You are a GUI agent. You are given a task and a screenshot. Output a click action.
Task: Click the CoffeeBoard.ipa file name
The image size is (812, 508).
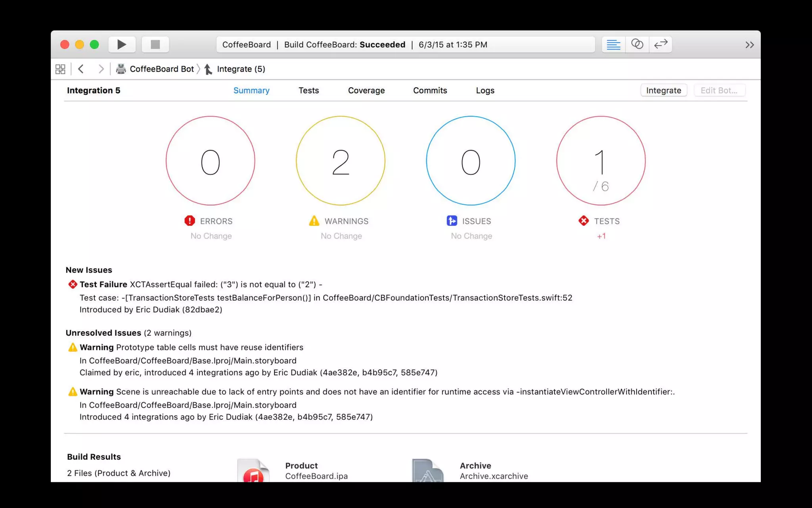[x=316, y=476]
